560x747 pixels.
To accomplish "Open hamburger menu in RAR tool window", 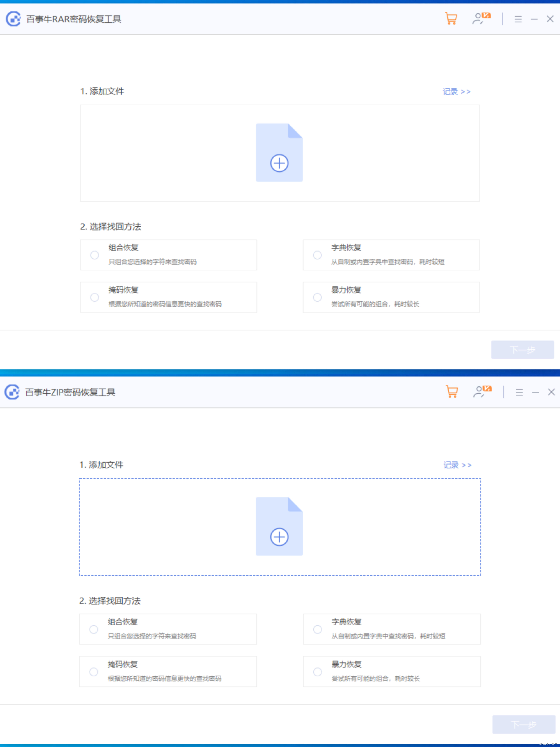I will pos(518,19).
